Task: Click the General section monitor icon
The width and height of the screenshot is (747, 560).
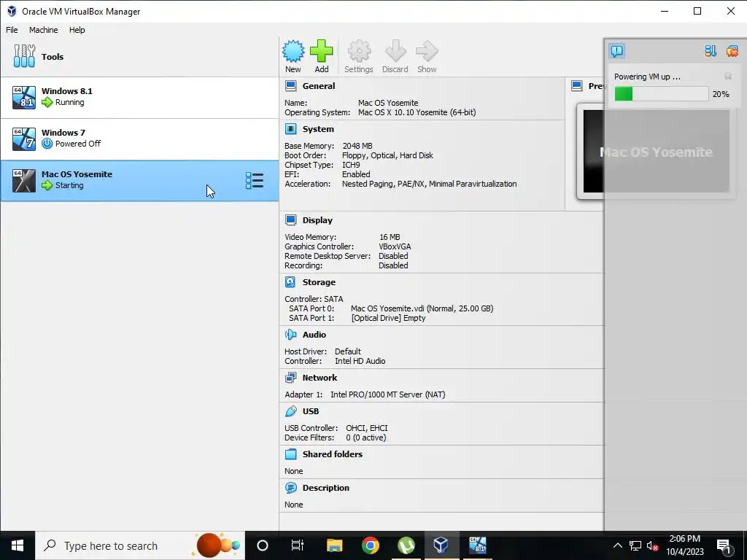Action: [x=290, y=86]
